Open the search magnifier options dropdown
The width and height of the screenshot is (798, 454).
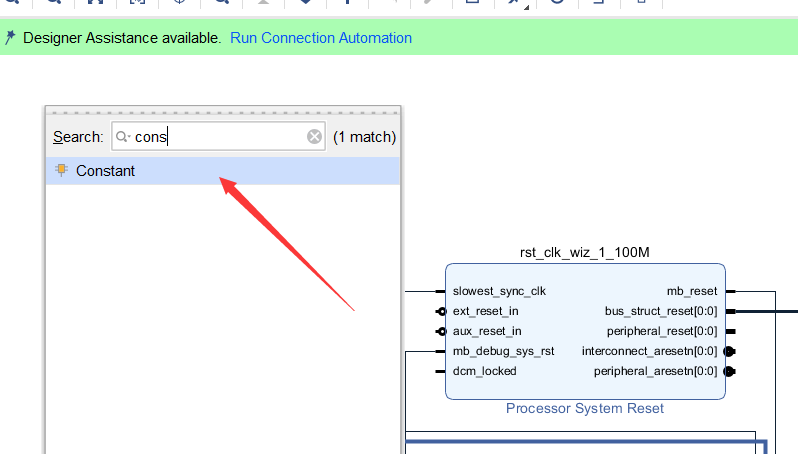point(123,137)
